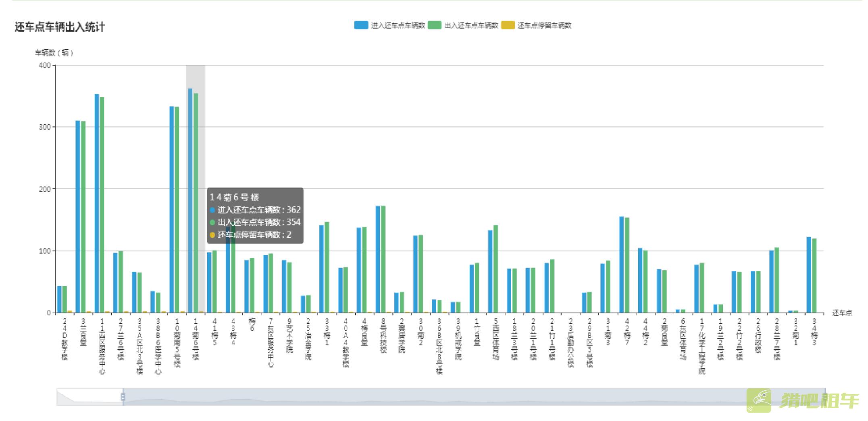Click the green bar for 1竹食堂

[x=477, y=288]
